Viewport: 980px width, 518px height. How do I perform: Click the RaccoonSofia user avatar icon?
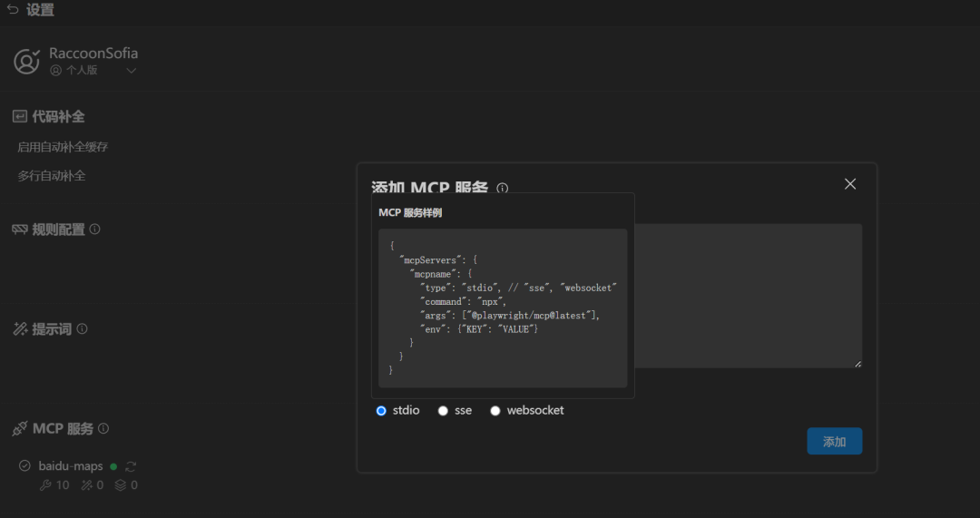(27, 62)
